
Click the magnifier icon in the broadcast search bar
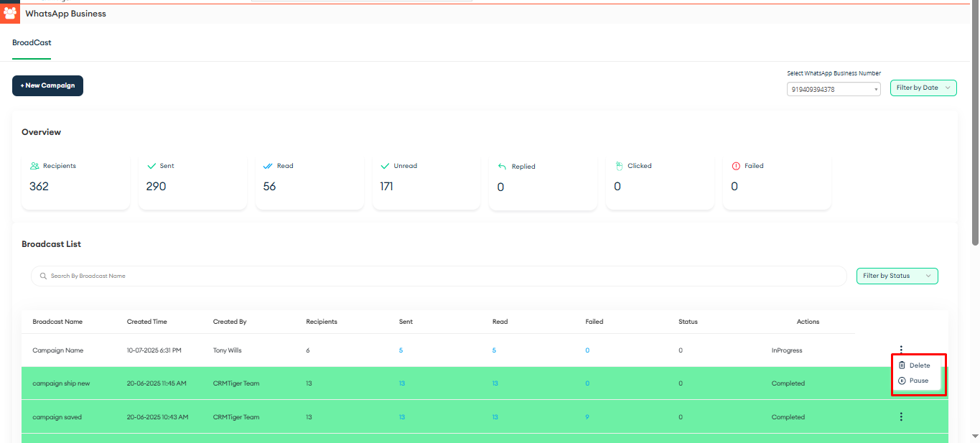click(x=44, y=276)
